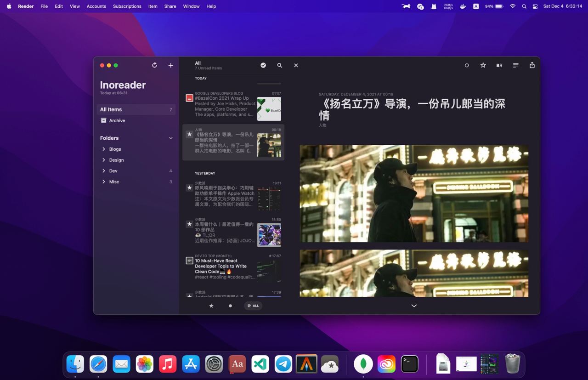Open the Subscriptions menu

point(127,6)
